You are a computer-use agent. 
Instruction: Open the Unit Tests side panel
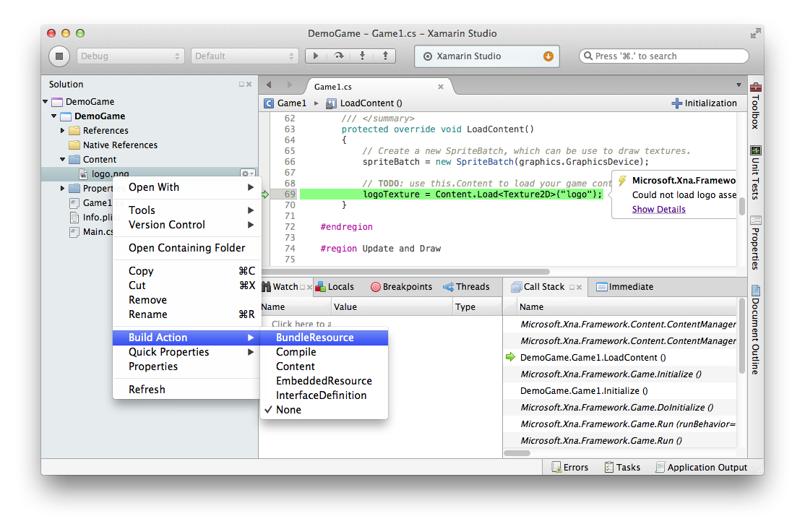point(756,173)
